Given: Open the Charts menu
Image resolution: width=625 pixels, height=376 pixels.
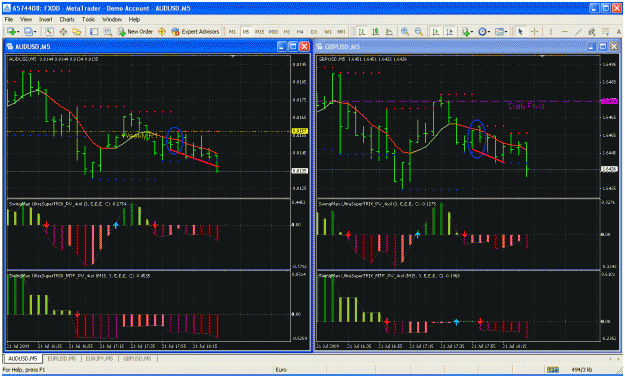Looking at the screenshot, I should tap(67, 19).
